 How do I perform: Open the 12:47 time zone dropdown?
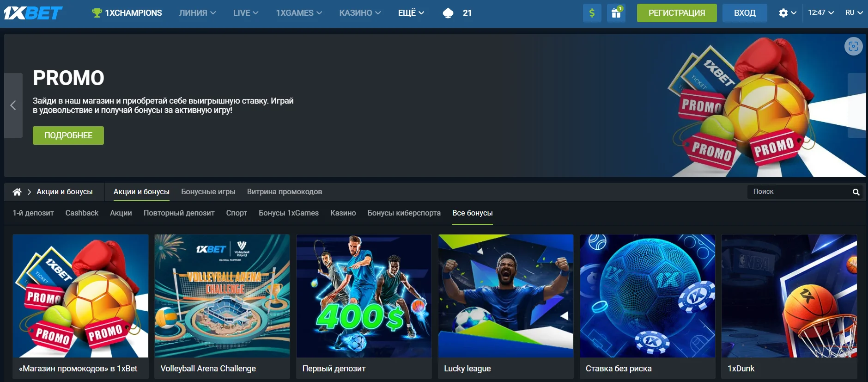click(820, 13)
